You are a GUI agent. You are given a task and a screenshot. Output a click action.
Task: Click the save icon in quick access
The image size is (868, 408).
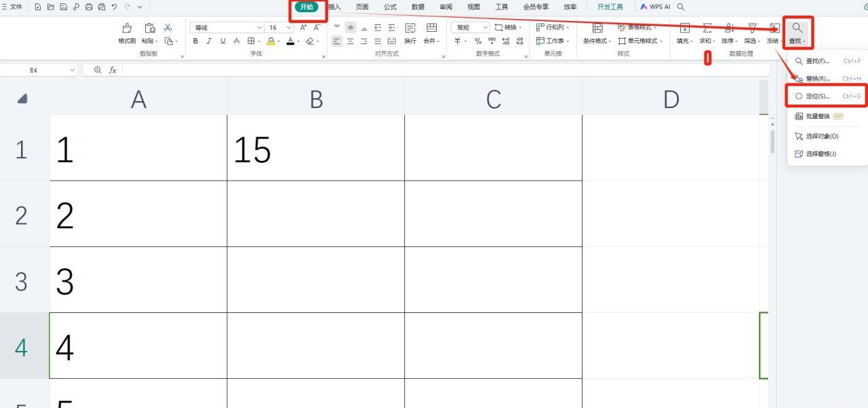click(x=63, y=7)
